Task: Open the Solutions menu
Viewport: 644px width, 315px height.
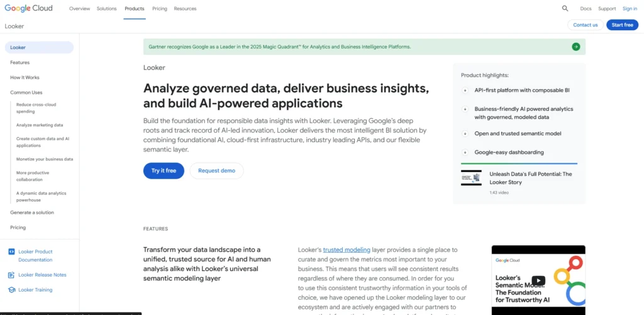Action: [107, 9]
